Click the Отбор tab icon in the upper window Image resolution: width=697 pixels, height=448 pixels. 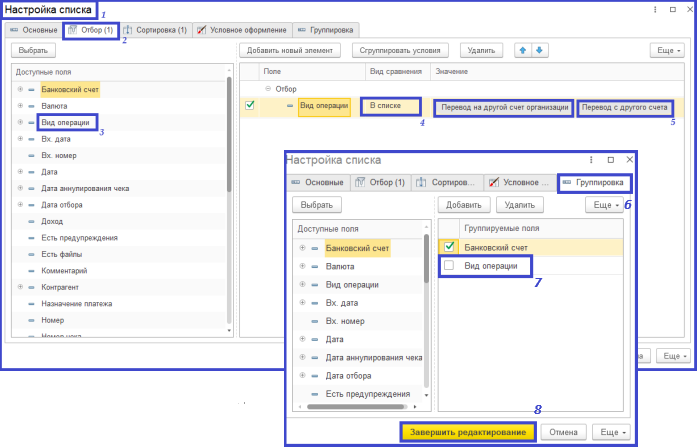pos(72,30)
